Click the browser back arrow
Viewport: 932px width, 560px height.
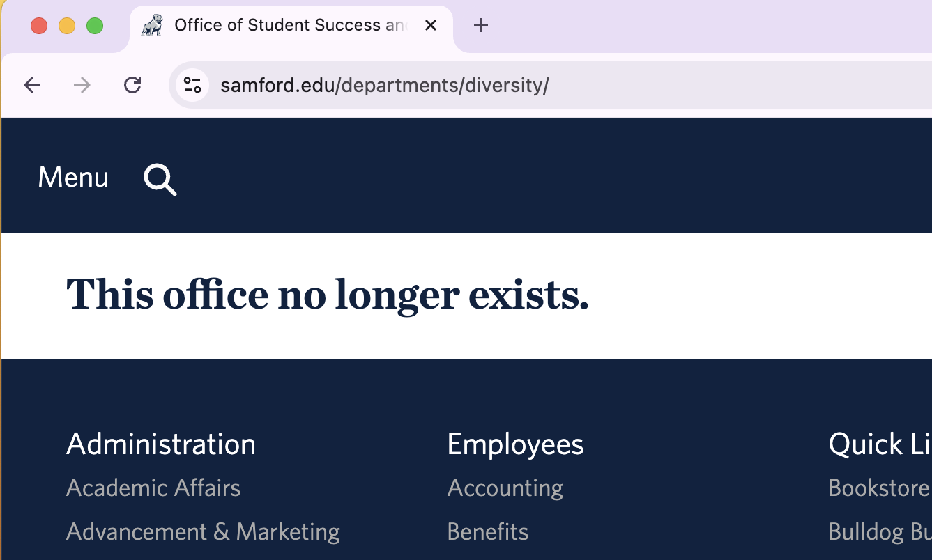coord(32,86)
